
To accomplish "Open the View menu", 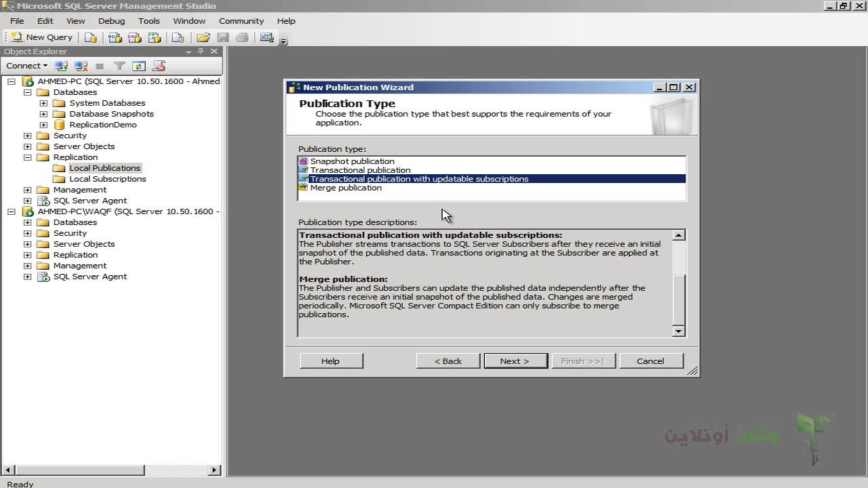I will (x=76, y=21).
